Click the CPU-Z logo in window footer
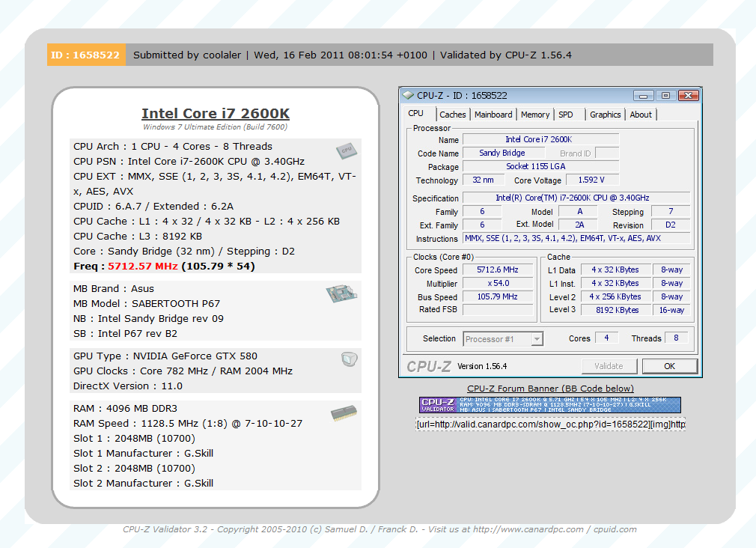This screenshot has width=756, height=548. point(429,366)
